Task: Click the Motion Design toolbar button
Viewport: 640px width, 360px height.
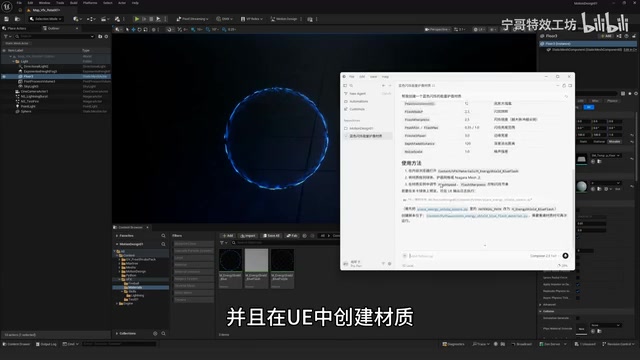Action: (x=284, y=19)
